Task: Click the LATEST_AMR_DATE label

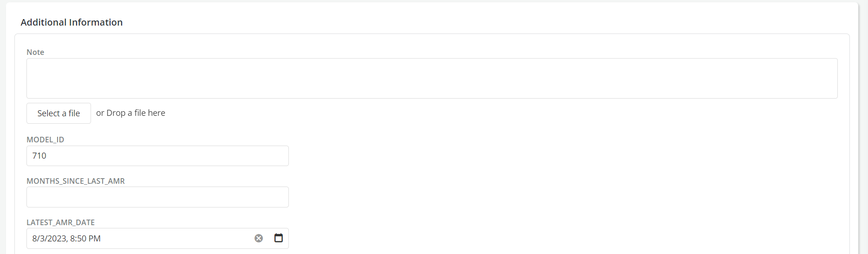Action: pos(60,222)
